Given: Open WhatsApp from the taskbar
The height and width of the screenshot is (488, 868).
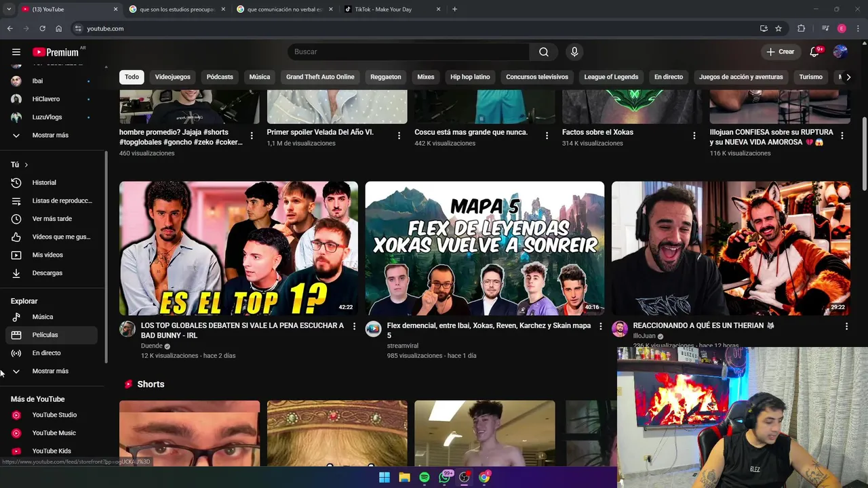Looking at the screenshot, I should 444,477.
